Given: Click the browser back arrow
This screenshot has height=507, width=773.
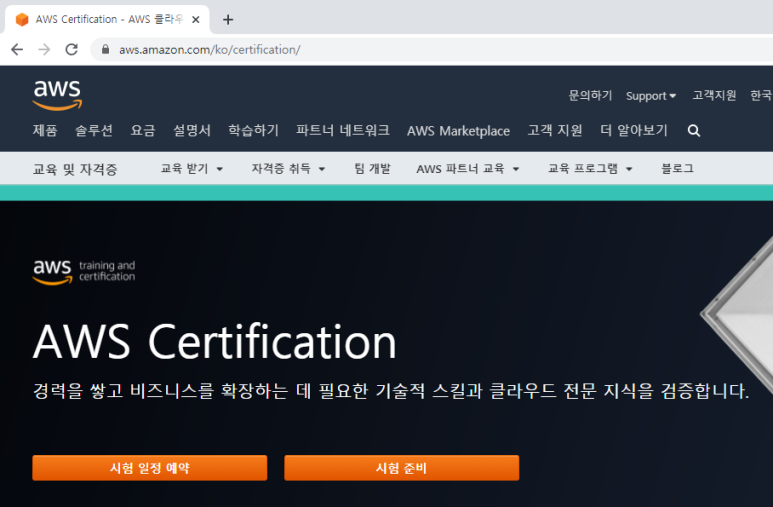Looking at the screenshot, I should click(17, 49).
